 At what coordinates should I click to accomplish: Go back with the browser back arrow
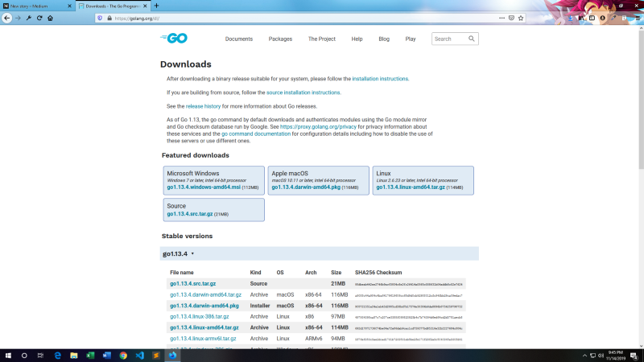pos(7,17)
